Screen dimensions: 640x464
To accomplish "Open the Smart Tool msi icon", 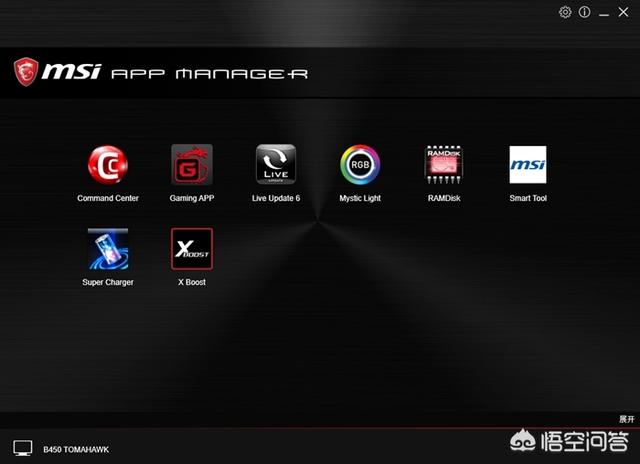I will (x=528, y=164).
